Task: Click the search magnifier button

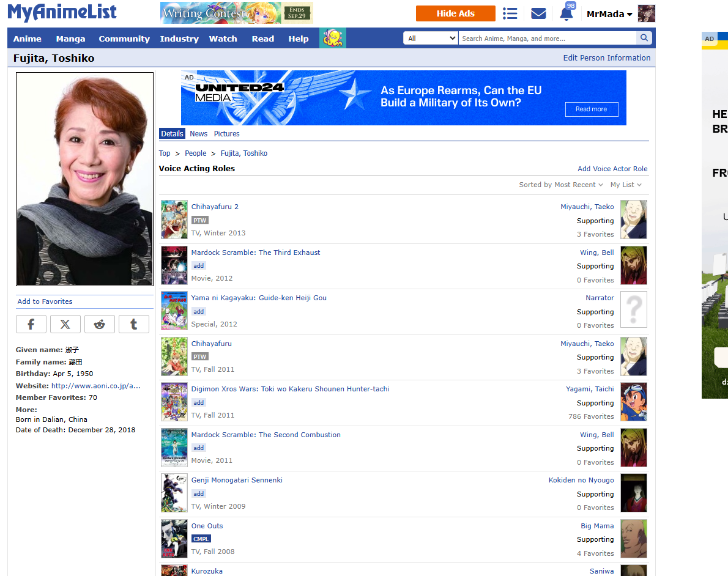Action: click(644, 38)
